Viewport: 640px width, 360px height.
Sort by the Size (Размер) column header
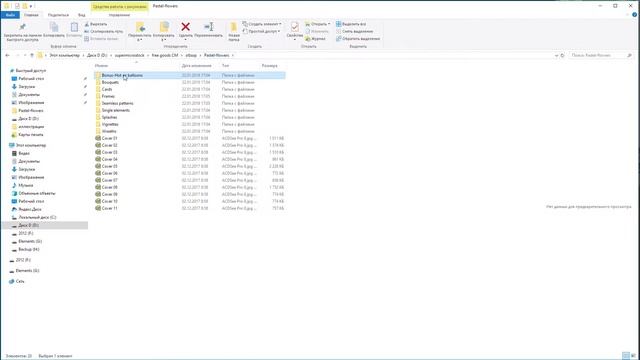(x=269, y=66)
